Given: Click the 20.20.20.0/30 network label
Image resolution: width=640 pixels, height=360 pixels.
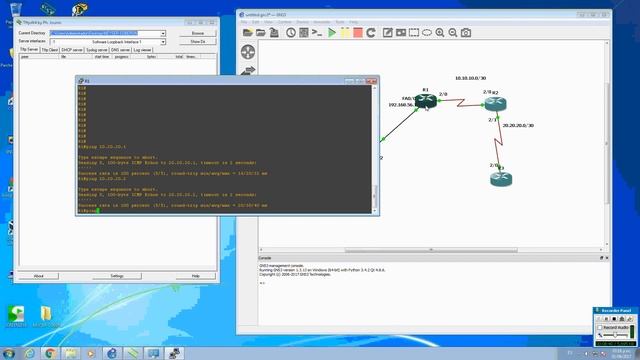Looking at the screenshot, I should point(518,125).
